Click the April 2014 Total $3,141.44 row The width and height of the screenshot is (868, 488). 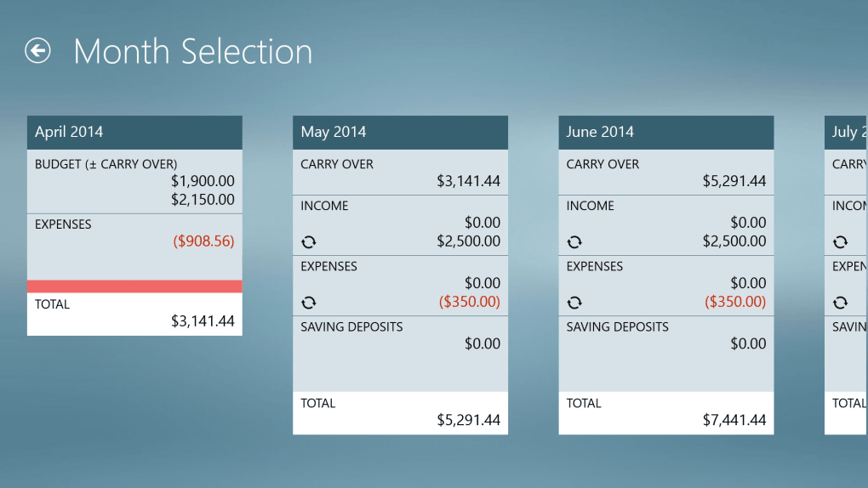pos(134,314)
